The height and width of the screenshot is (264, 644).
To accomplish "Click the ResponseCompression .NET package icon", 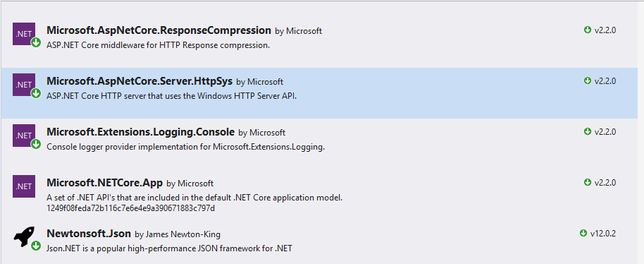I will (24, 34).
